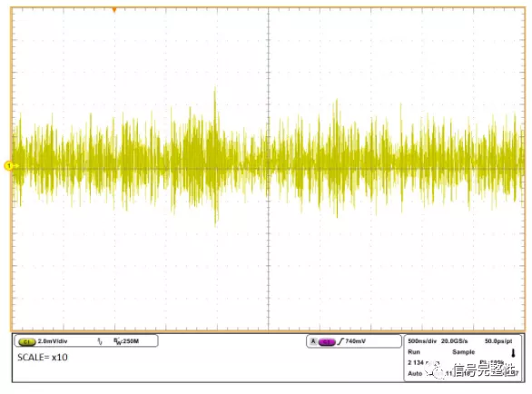Image resolution: width=532 pixels, height=394 pixels.
Task: Open the 500ms/div horizontal timebase readout
Action: (422, 341)
